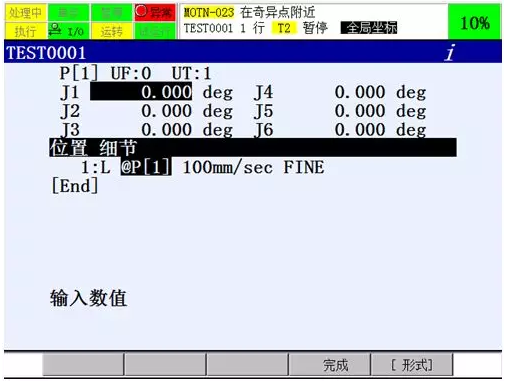This screenshot has width=506, height=382.
Task: Tap the 处理中 status indicator
Action: (x=26, y=13)
